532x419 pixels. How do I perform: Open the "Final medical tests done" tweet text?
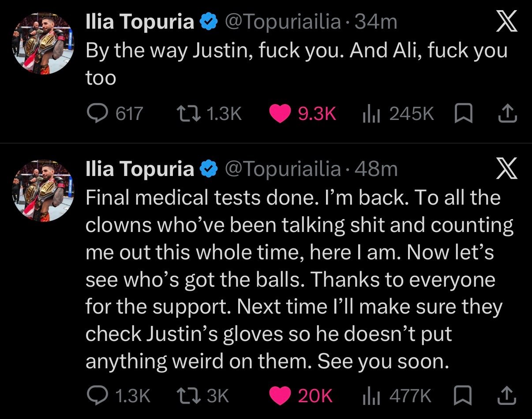[300, 280]
